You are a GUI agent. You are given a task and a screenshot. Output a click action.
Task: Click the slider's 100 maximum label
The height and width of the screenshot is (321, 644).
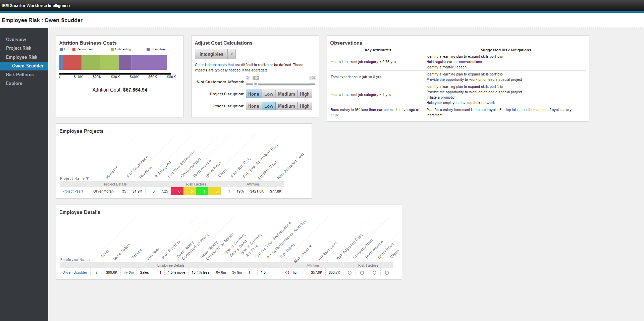[312, 78]
